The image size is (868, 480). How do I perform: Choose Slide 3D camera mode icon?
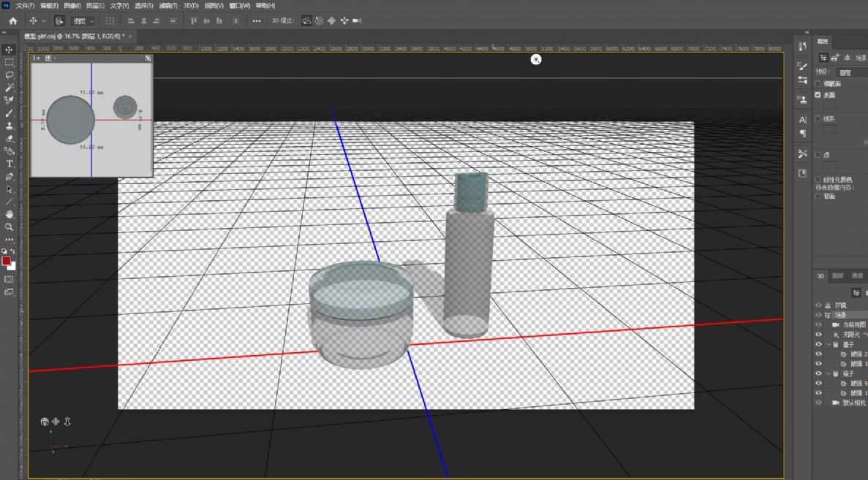[x=344, y=20]
